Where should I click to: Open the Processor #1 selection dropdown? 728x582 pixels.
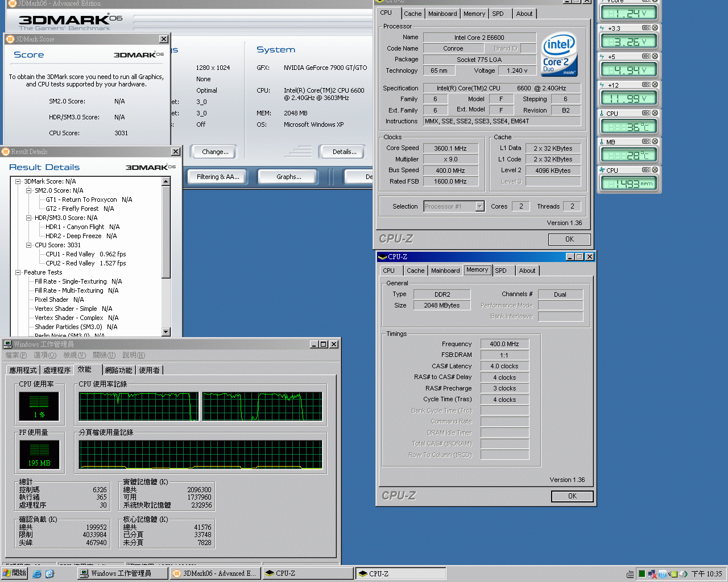click(x=479, y=206)
